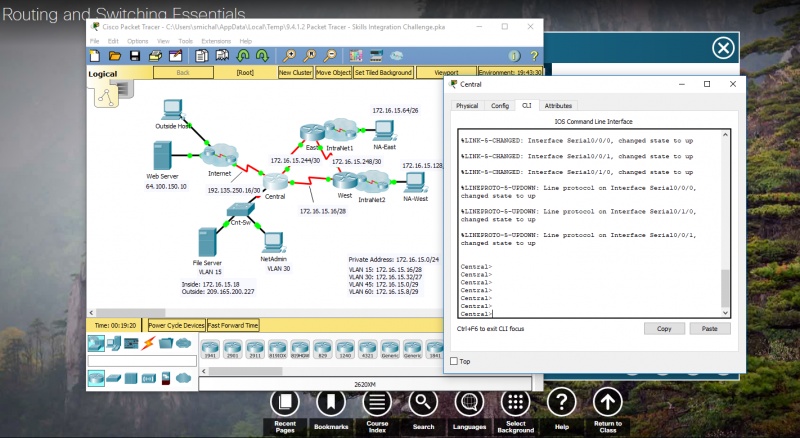Select the Components category icon

[x=131, y=344]
